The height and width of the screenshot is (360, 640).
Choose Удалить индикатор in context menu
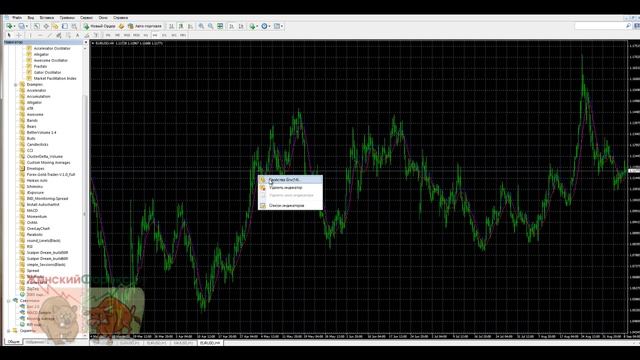tap(290, 188)
